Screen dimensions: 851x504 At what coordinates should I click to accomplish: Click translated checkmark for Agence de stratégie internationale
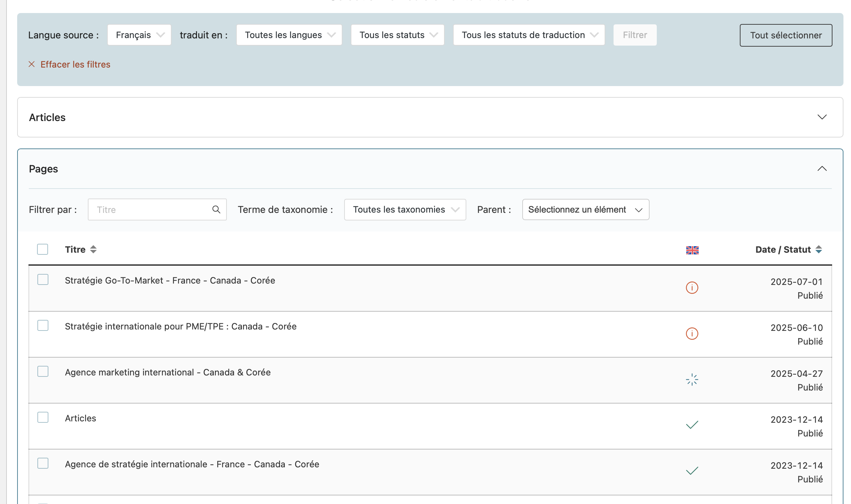click(692, 471)
